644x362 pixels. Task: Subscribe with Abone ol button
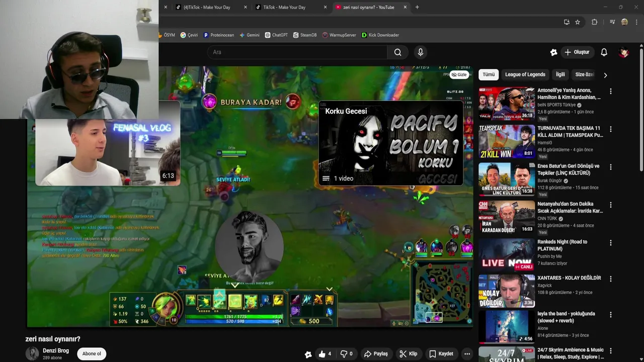click(x=92, y=354)
